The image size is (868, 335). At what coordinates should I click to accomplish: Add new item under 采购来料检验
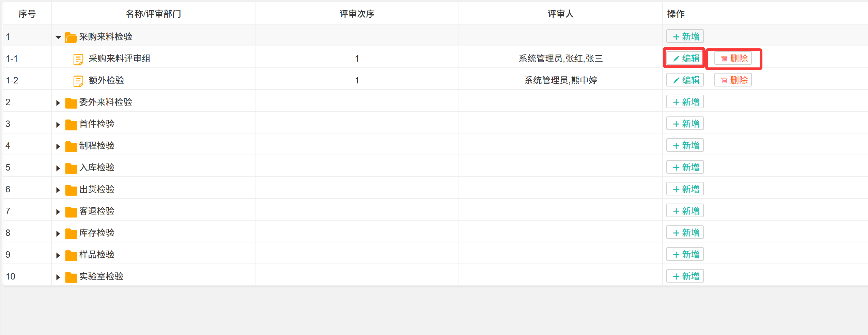685,37
